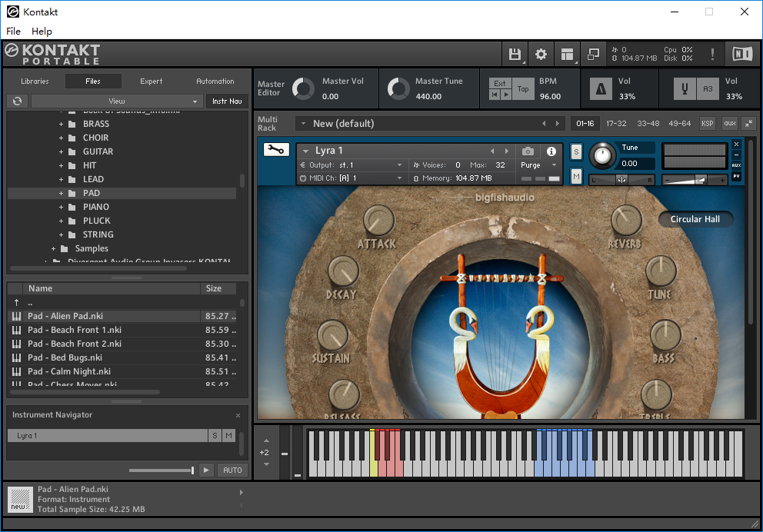Screen dimensions: 763x532
Task: Toggle the Lyra 1 Mute button in header
Action: 576,176
